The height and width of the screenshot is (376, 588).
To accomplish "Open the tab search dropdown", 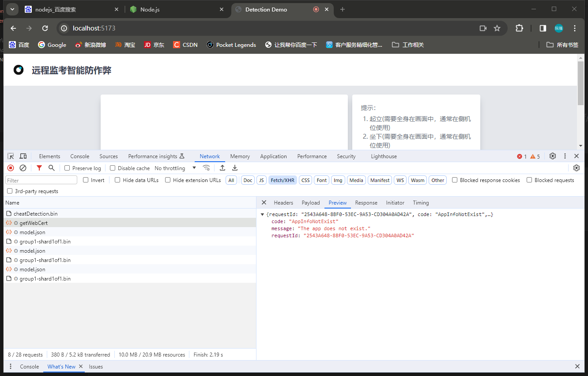I will tap(12, 9).
